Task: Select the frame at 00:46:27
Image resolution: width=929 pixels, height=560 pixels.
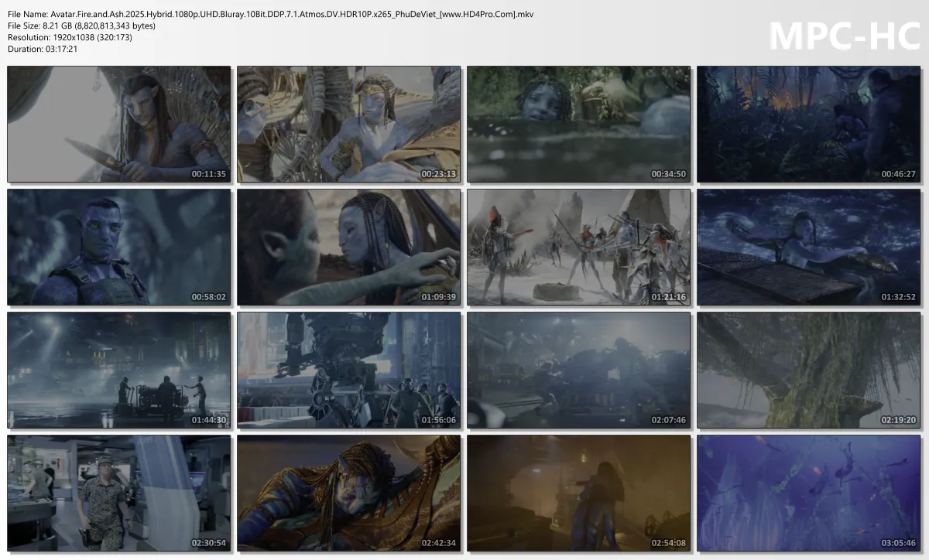Action: [808, 124]
